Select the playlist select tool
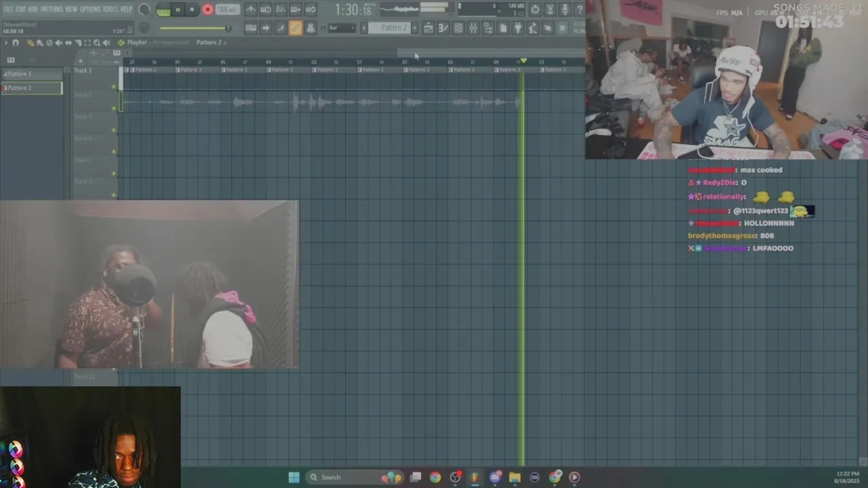868x488 pixels. 87,43
